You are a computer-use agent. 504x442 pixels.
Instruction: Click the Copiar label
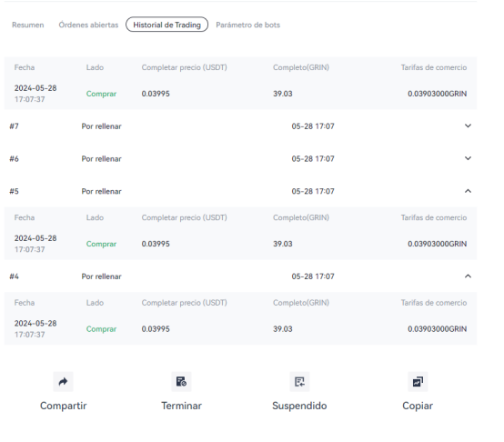[418, 406]
